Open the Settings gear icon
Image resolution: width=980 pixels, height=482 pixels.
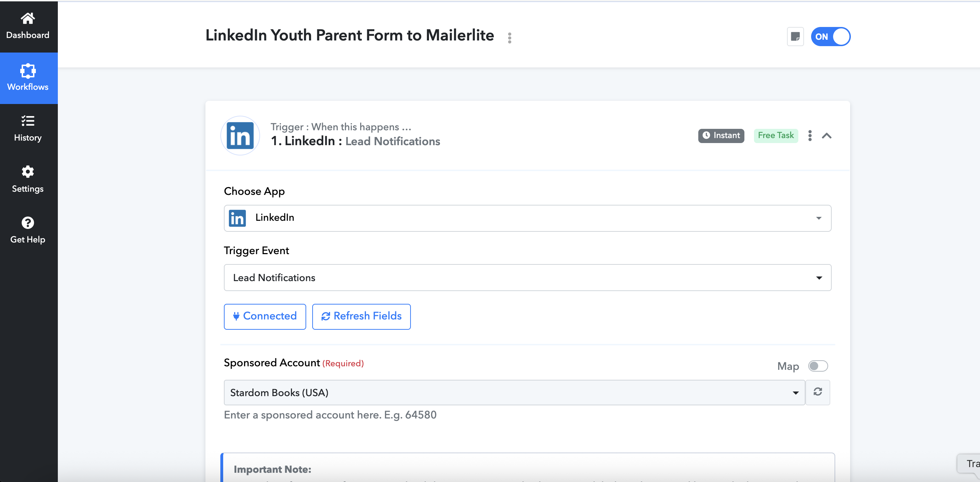[27, 172]
